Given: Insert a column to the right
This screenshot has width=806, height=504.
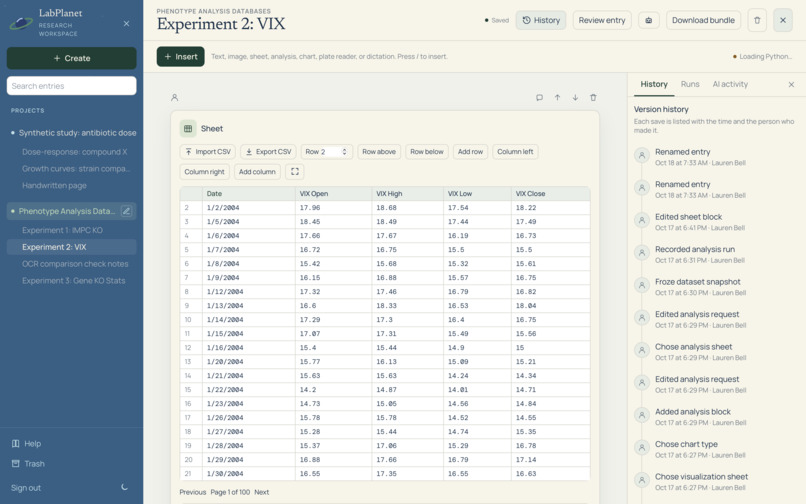Looking at the screenshot, I should [x=205, y=172].
